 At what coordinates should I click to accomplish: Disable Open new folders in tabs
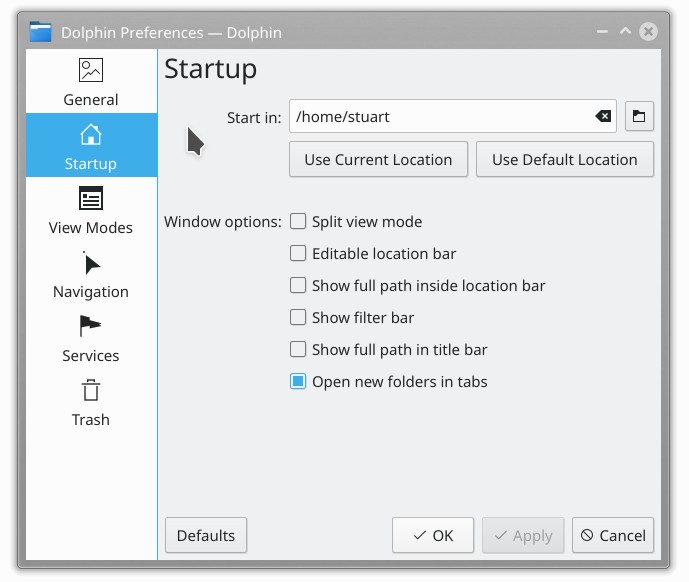tap(298, 382)
